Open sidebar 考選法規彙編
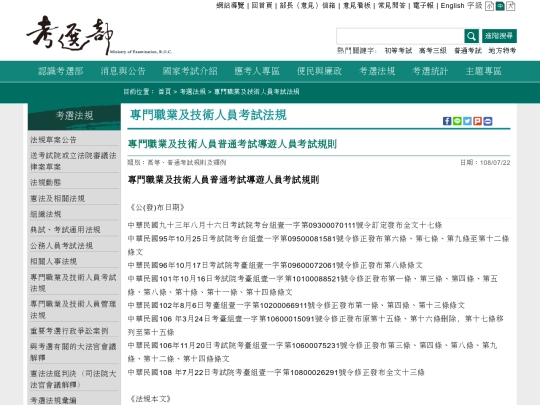 (53, 400)
